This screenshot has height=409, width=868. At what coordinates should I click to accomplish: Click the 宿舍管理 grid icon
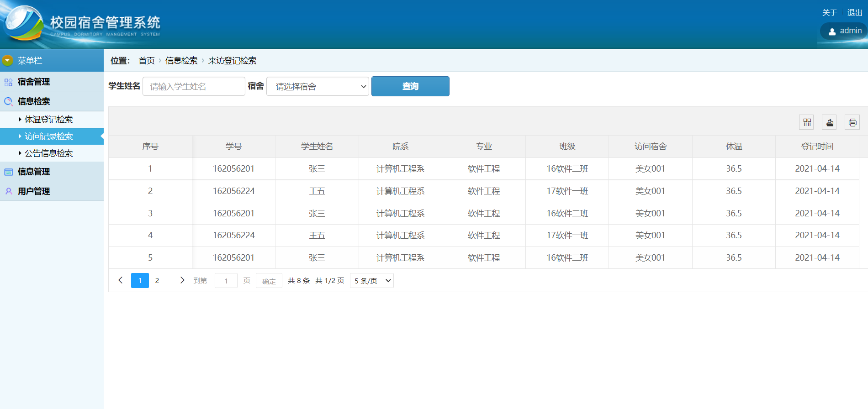(x=8, y=82)
